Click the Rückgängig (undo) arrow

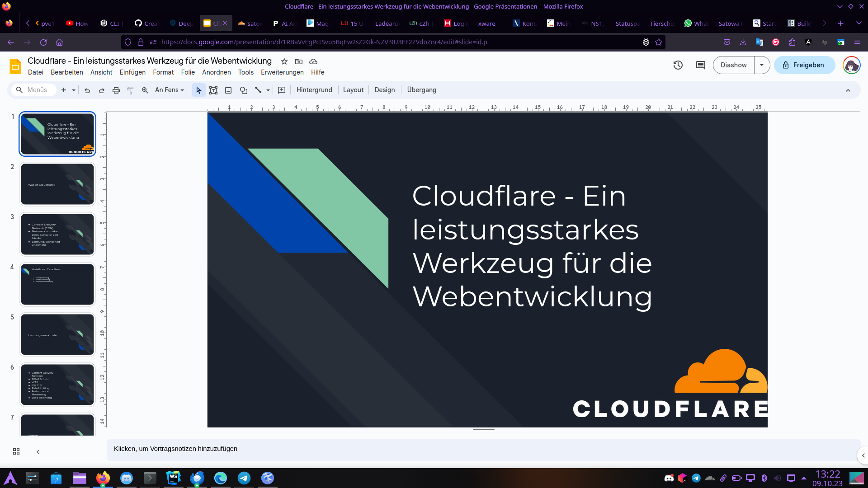pyautogui.click(x=87, y=90)
